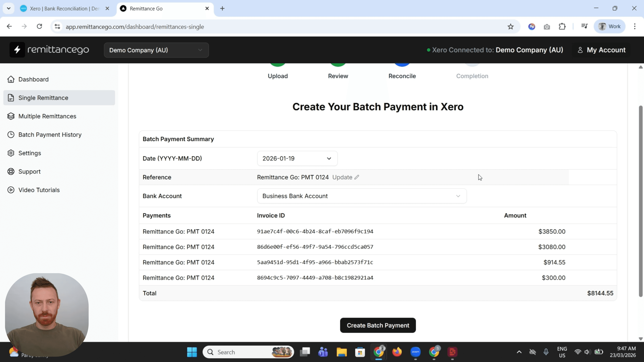Select Single Remittance in the sidebar
The height and width of the screenshot is (362, 644).
[59, 98]
